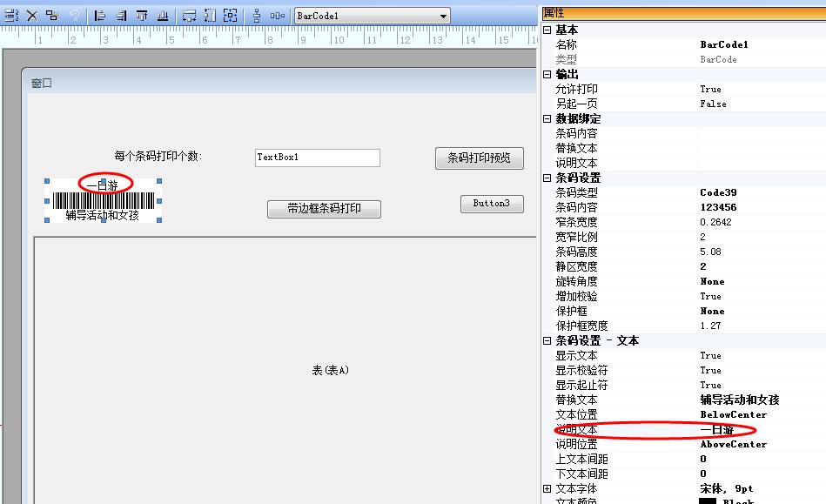Click the 条码打印预览 button
The image size is (826, 504).
(x=480, y=158)
